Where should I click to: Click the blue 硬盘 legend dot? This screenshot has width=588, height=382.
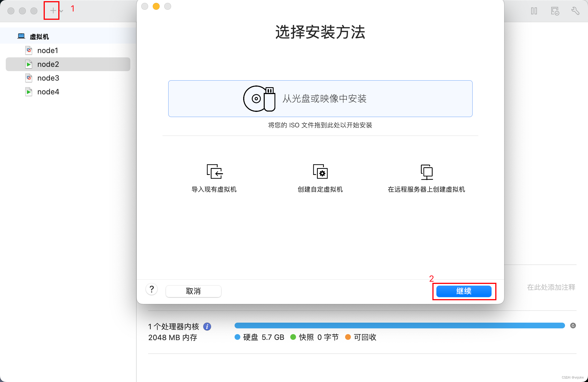tap(237, 337)
